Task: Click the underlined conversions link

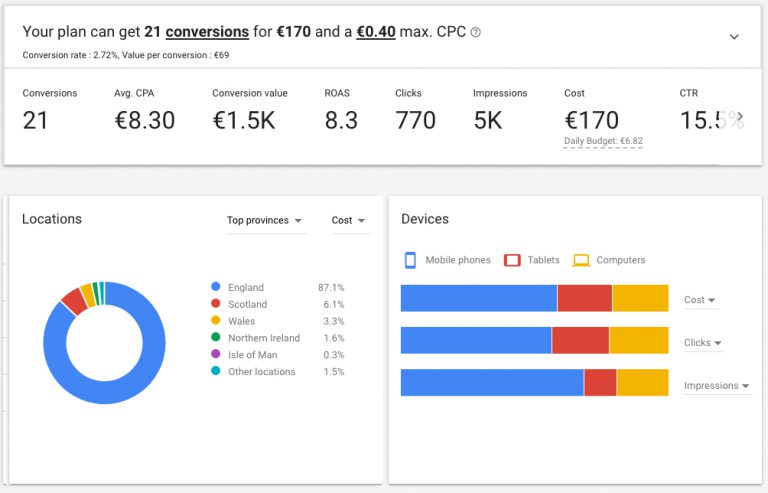Action: pos(207,32)
